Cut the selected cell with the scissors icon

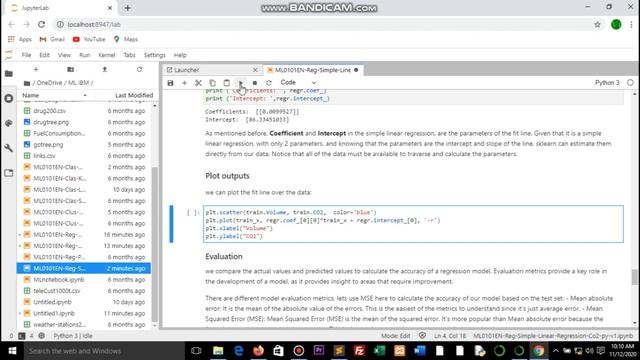(198, 83)
